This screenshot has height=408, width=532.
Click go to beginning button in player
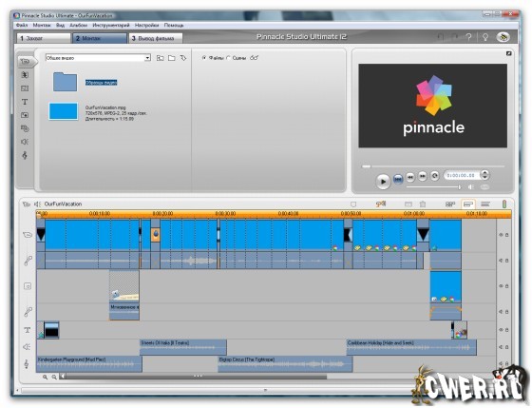click(398, 179)
